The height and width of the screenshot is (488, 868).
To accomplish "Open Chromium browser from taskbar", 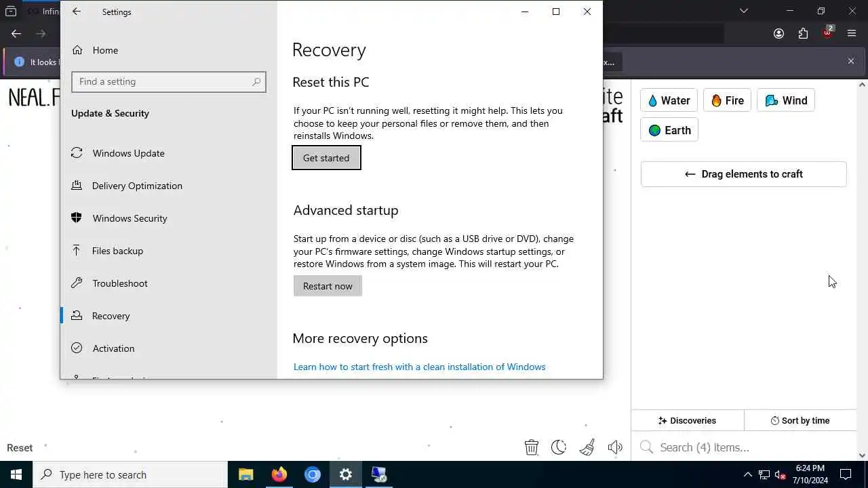I will click(x=313, y=474).
